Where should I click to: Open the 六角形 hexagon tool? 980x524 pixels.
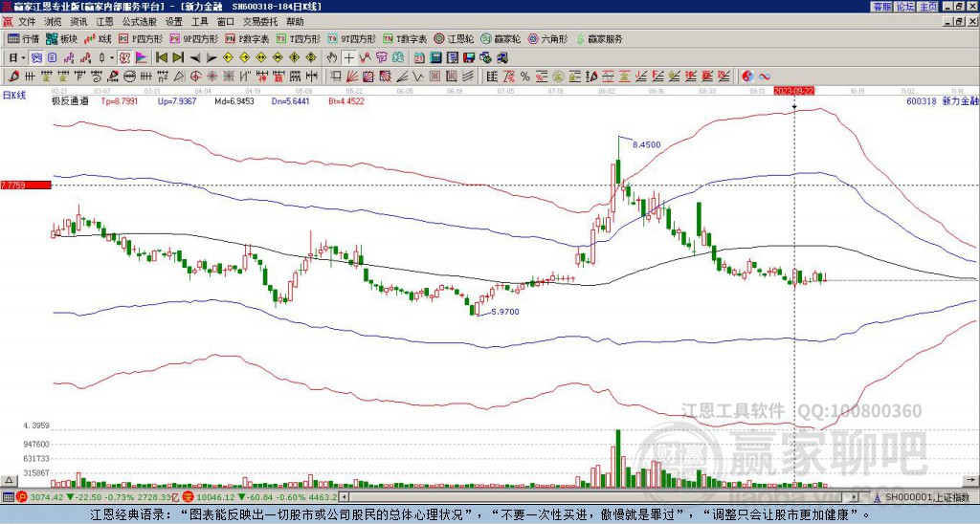tap(547, 38)
